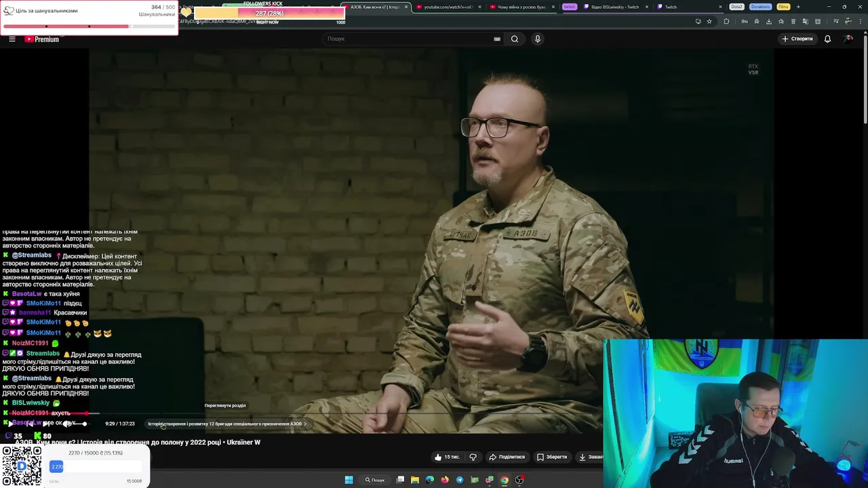Click the YouTube search magnifier button
Image resolution: width=868 pixels, height=488 pixels.
point(515,39)
